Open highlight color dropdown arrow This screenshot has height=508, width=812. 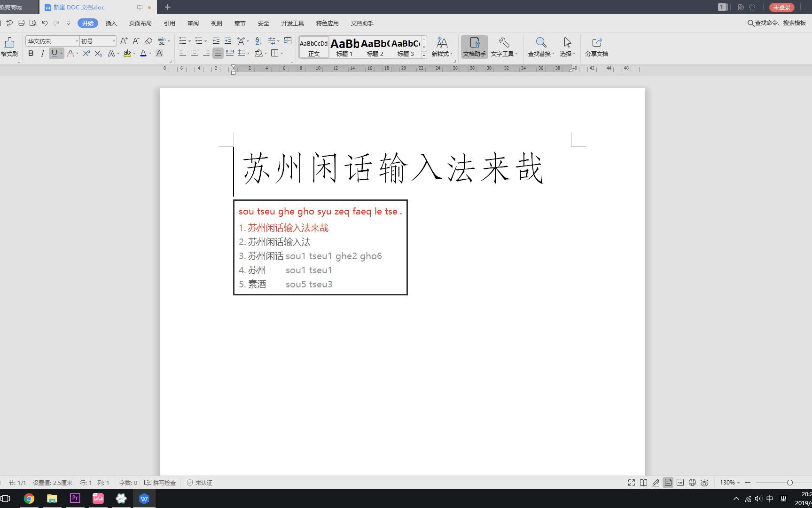point(134,54)
